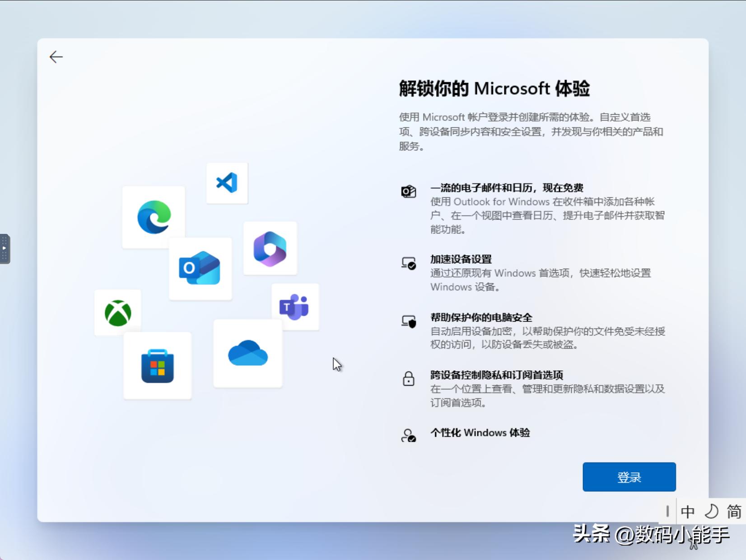
Task: Click the device security shield icon
Action: coord(409,322)
